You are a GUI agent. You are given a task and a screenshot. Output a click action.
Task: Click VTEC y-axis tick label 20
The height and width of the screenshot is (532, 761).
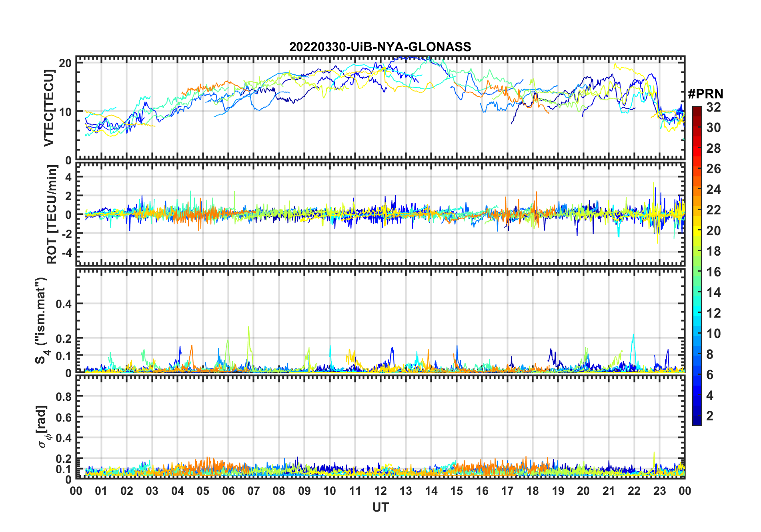66,63
